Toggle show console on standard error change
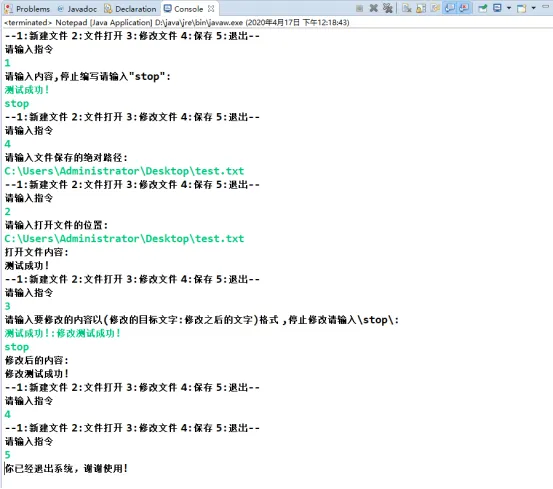This screenshot has height=489, width=553. 464,8
